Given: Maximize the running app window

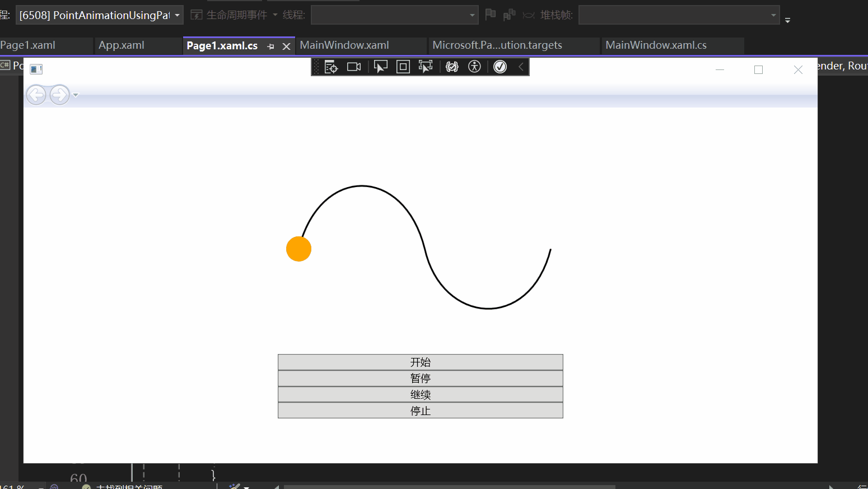Looking at the screenshot, I should pyautogui.click(x=758, y=69).
